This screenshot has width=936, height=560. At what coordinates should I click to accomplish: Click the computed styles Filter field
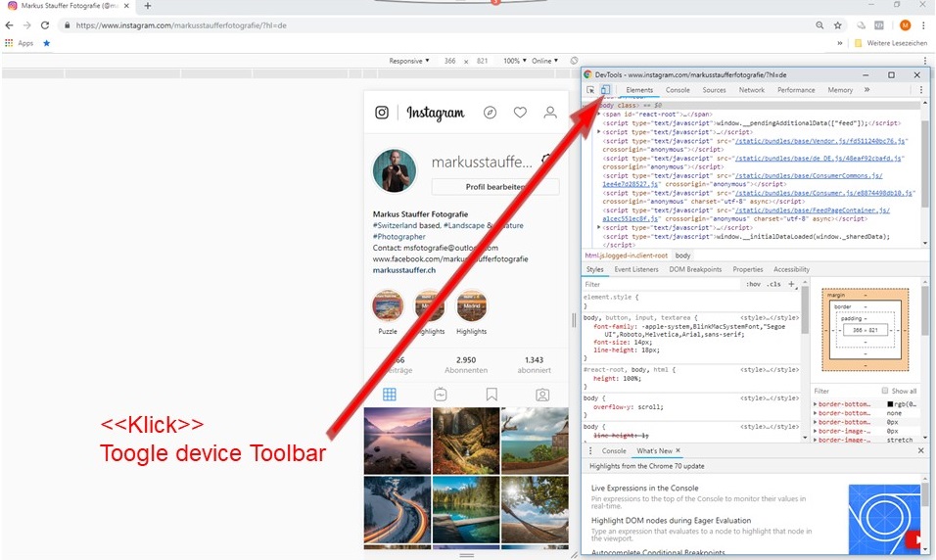(845, 391)
